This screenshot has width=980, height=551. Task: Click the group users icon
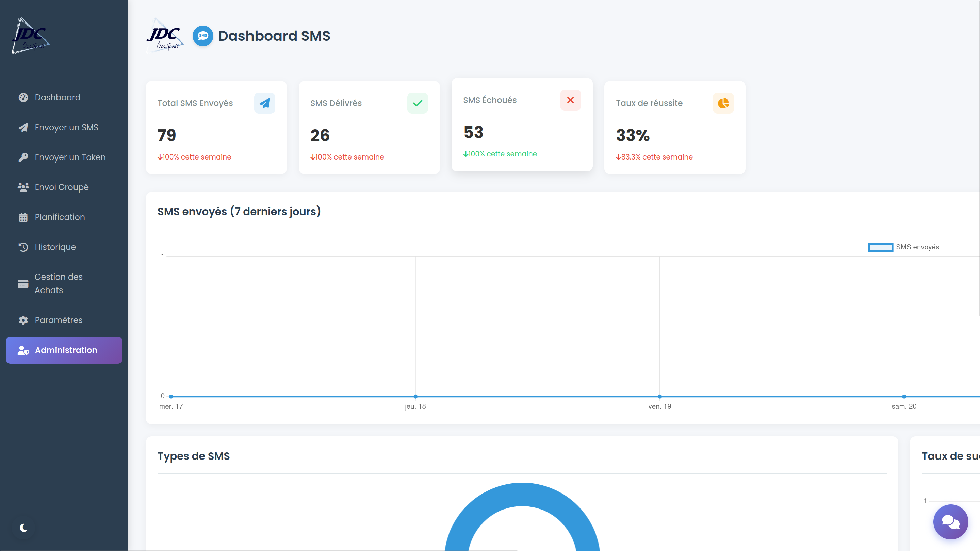click(x=23, y=187)
